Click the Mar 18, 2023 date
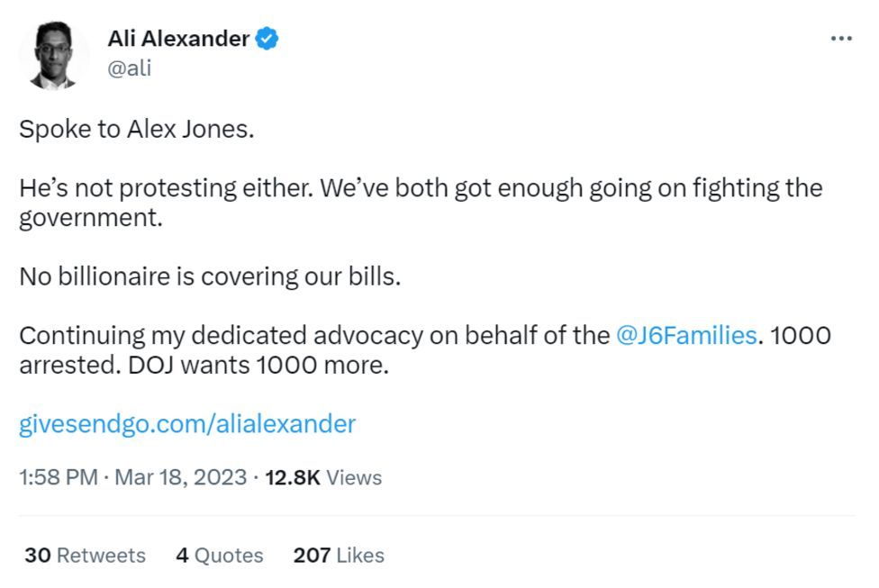The image size is (879, 588). point(180,477)
